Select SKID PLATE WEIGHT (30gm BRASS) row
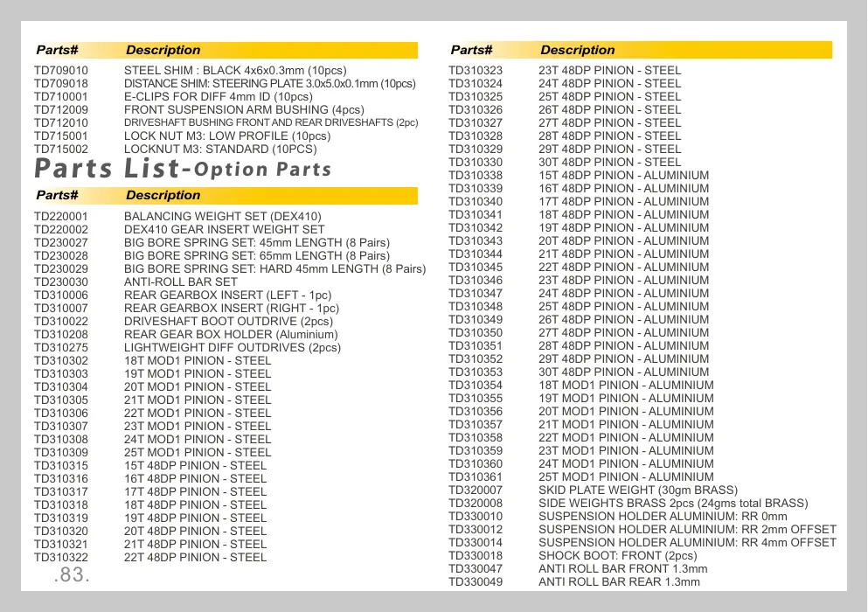This screenshot has height=612, width=868. pos(593,490)
